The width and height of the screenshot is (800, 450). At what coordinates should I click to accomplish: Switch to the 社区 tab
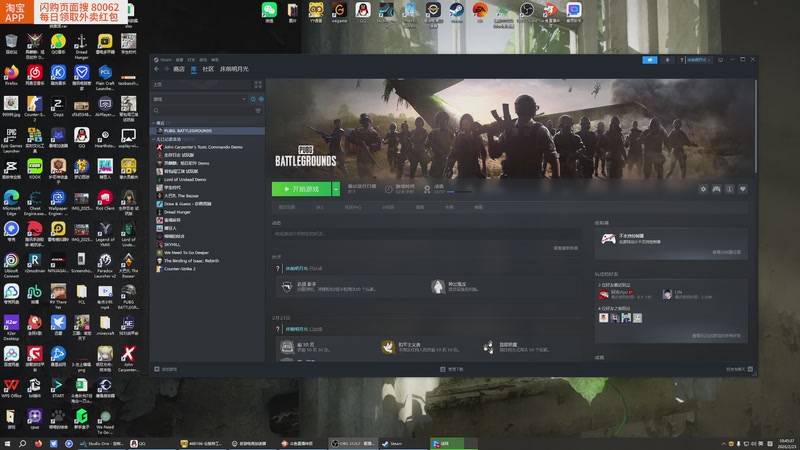tap(208, 69)
